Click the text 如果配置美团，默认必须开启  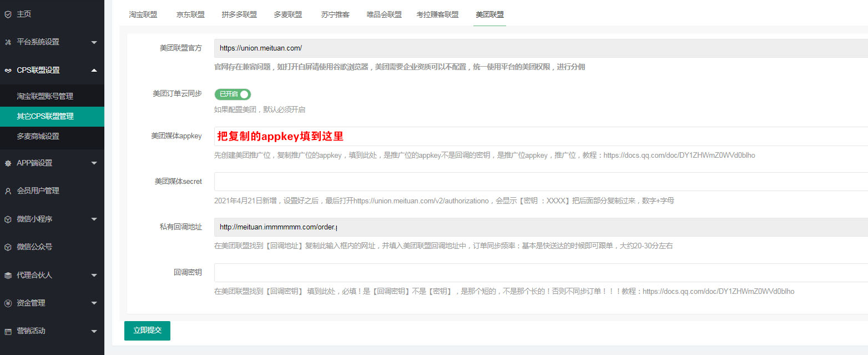point(260,109)
